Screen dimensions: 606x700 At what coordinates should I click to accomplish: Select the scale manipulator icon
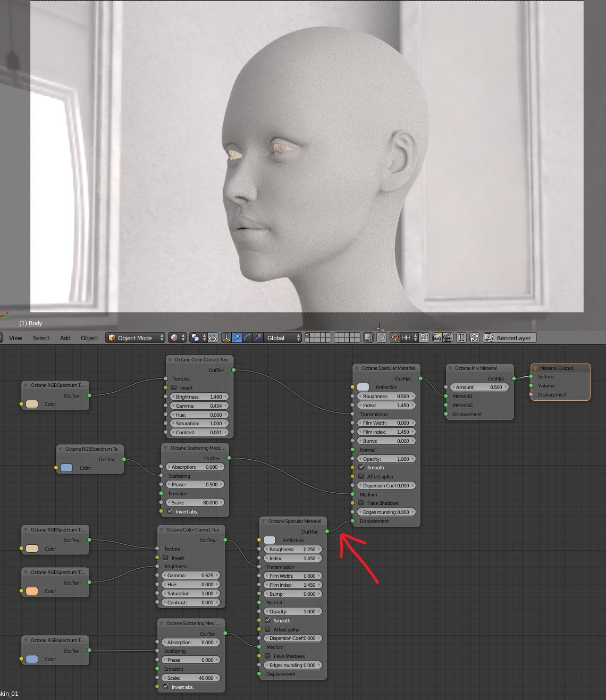258,338
